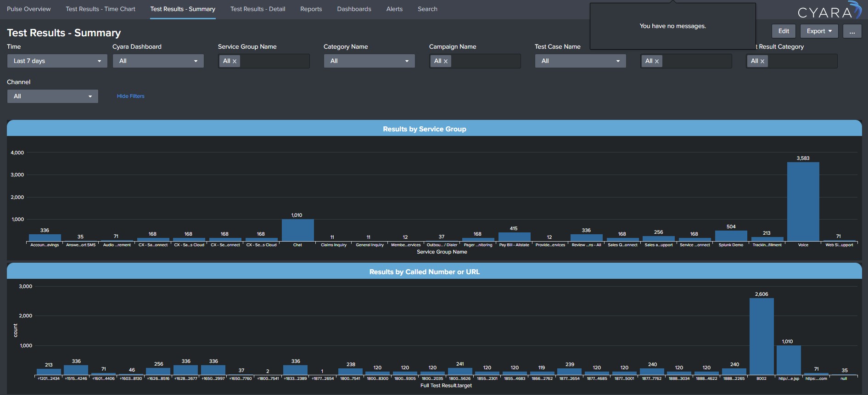Image resolution: width=868 pixels, height=395 pixels.
Task: Click the 'You have no messages.' notification text
Action: [673, 26]
